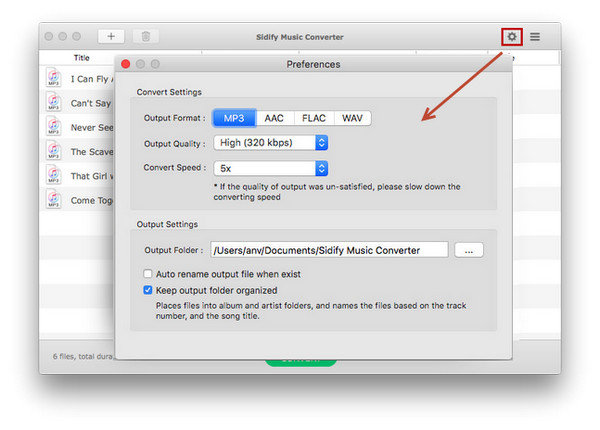Click the 'Never See' track title
Viewport: 600px width, 430px height.
pos(92,128)
